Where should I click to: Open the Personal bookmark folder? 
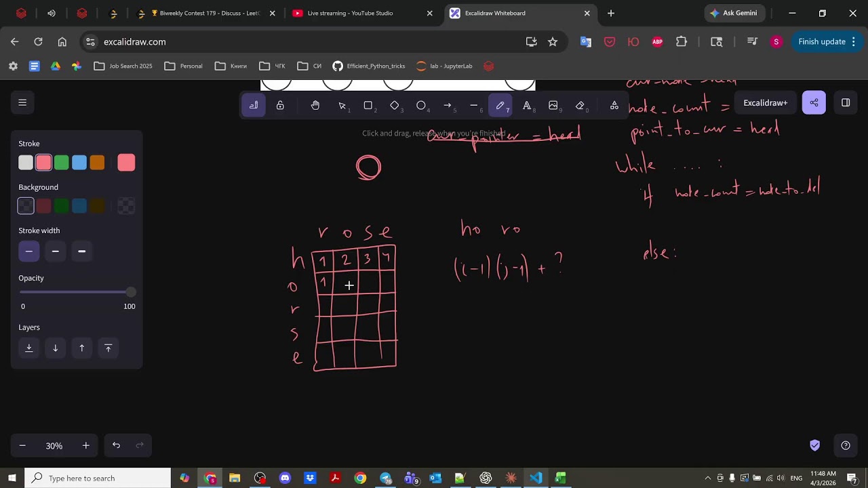click(x=184, y=66)
